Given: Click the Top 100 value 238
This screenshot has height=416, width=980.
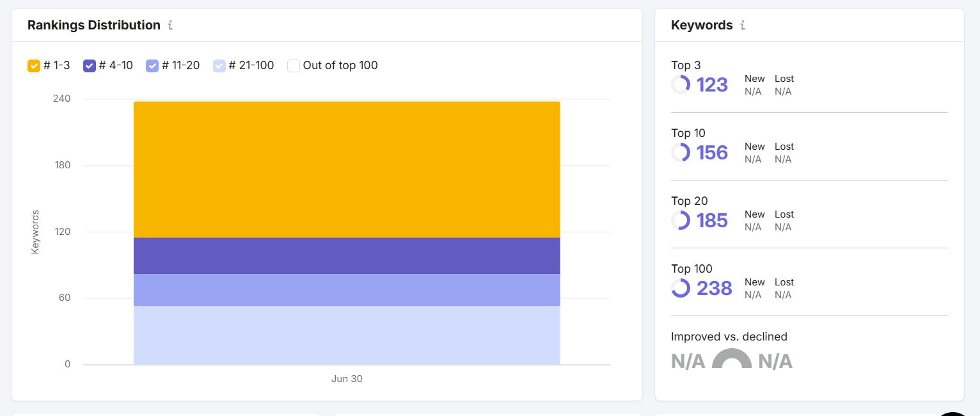Looking at the screenshot, I should (x=714, y=288).
